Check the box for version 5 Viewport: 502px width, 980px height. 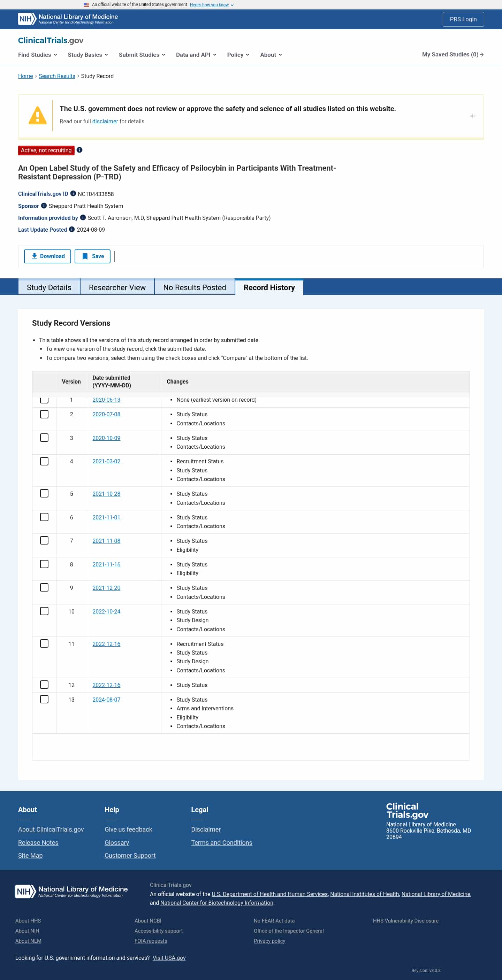(x=44, y=493)
